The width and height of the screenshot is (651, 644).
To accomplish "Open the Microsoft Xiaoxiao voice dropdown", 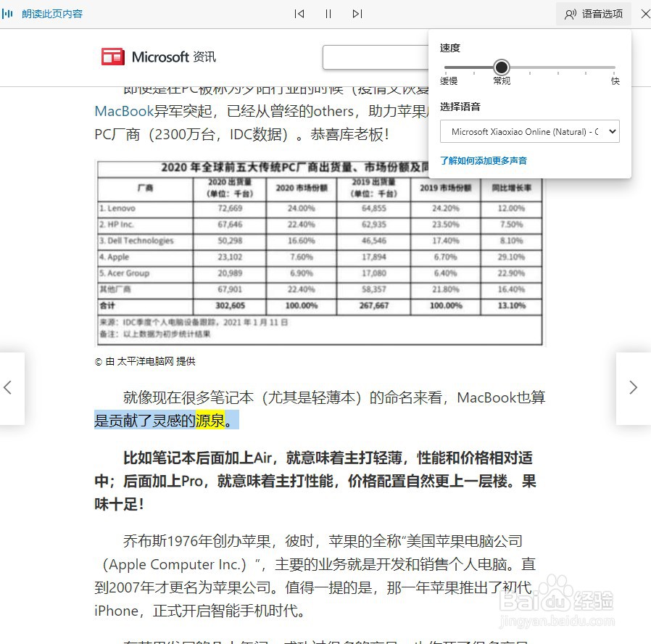I will point(530,131).
